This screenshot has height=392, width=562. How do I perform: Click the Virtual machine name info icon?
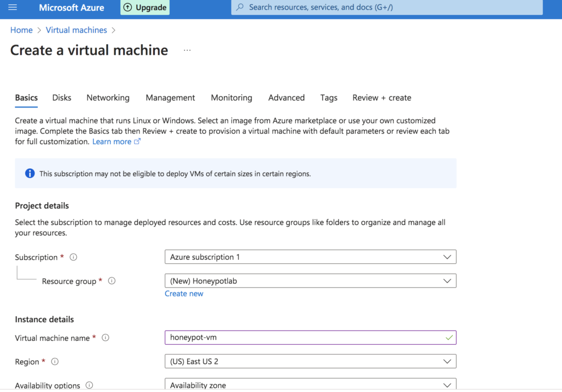(105, 338)
